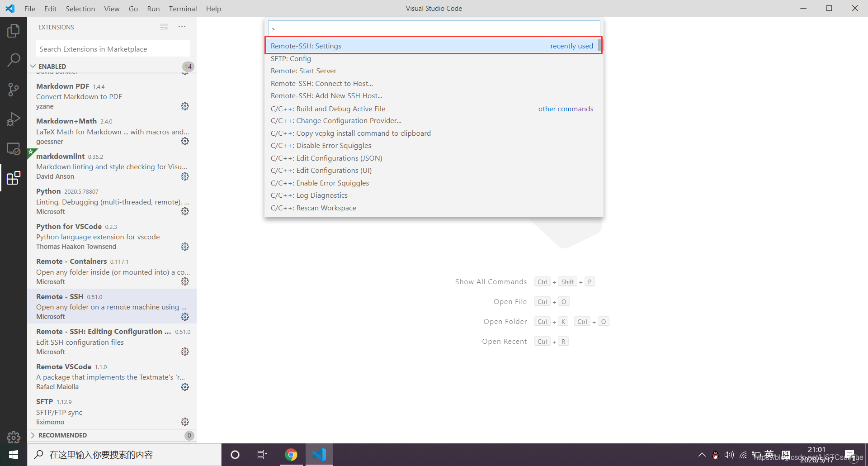The height and width of the screenshot is (466, 868).
Task: Open the Help menu
Action: pyautogui.click(x=213, y=9)
